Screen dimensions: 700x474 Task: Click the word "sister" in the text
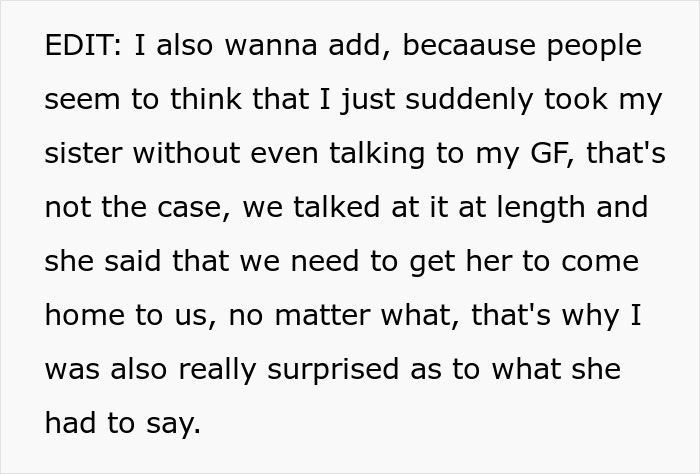84,155
